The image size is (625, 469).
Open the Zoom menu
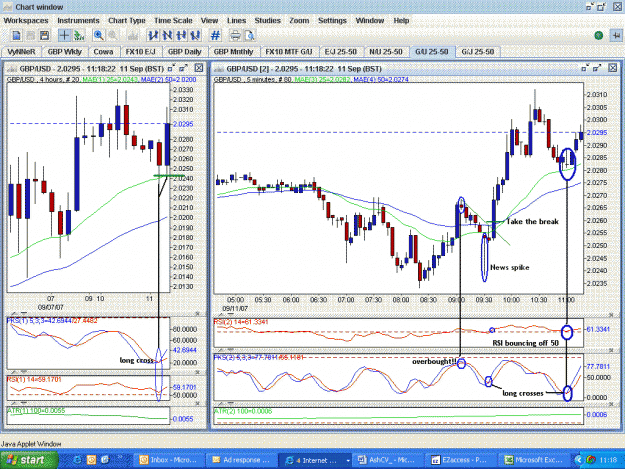tap(299, 20)
